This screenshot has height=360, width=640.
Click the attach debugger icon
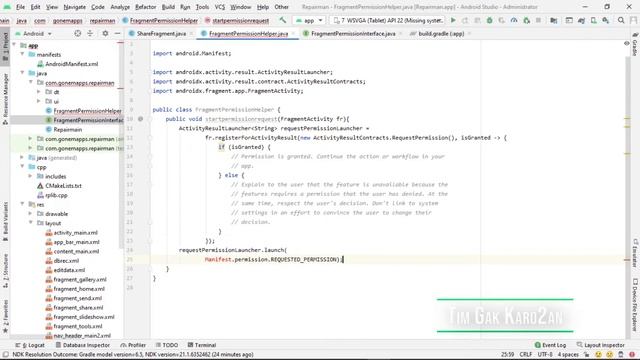526,20
